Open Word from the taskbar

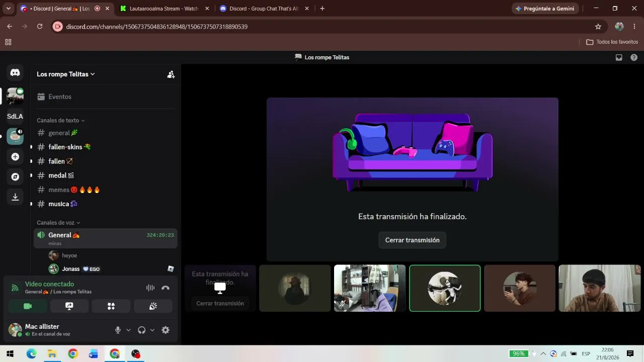pos(94,353)
